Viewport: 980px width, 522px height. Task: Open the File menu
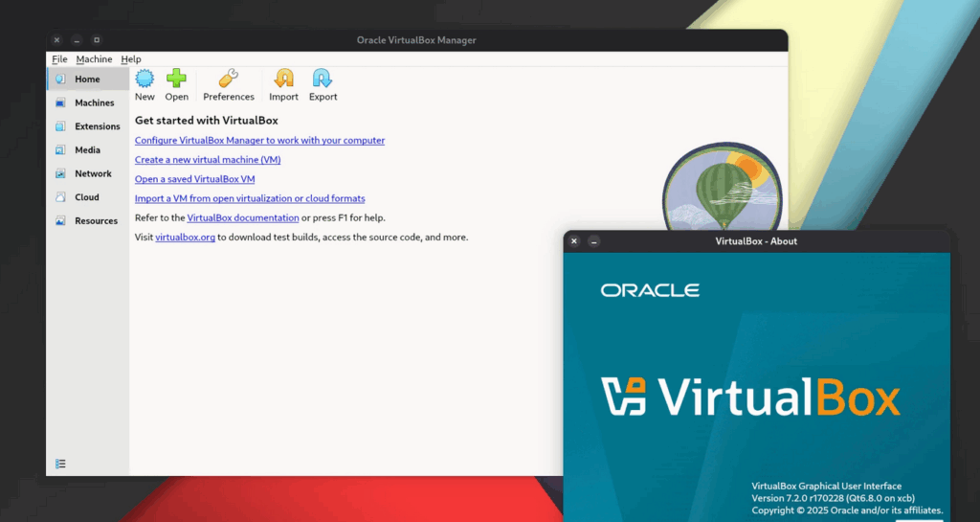59,59
